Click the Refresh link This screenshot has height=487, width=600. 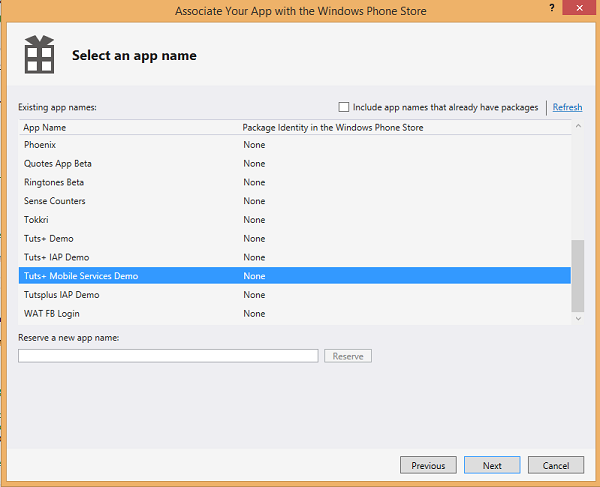tap(567, 107)
